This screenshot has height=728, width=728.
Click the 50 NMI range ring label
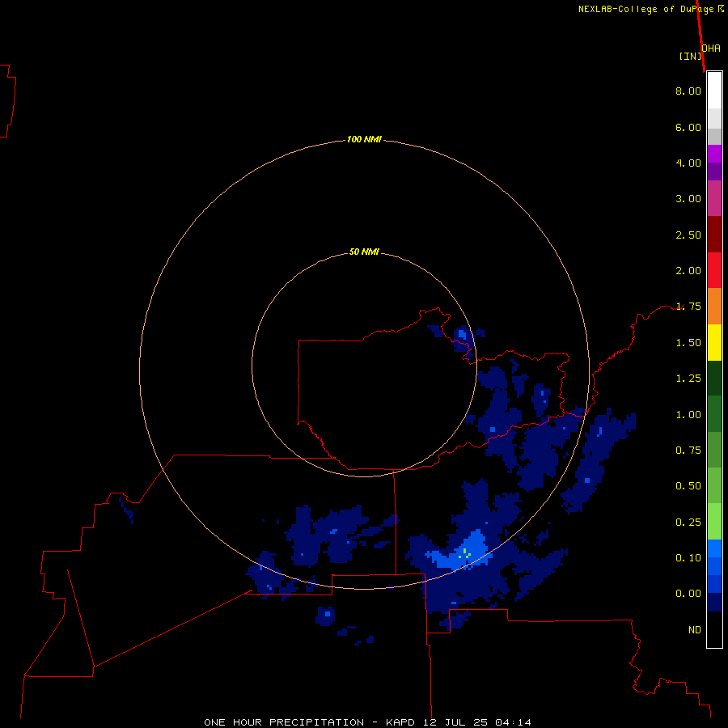(364, 252)
